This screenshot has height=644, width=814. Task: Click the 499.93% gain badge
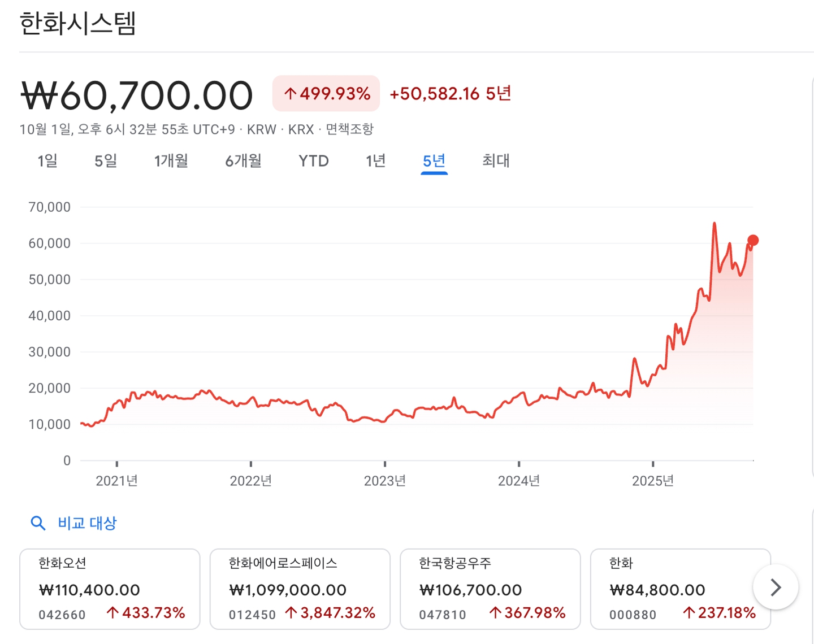tap(326, 93)
